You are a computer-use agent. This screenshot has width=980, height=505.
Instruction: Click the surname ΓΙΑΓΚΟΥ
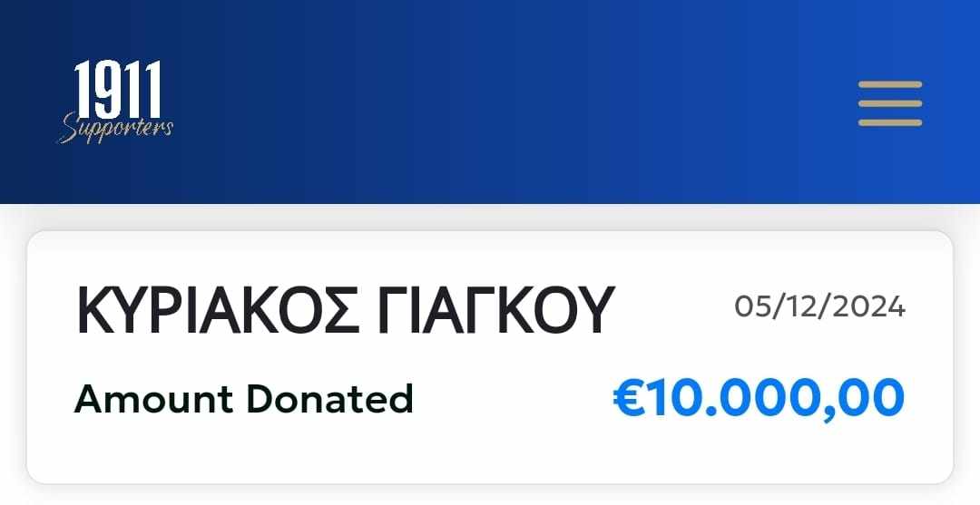point(496,310)
